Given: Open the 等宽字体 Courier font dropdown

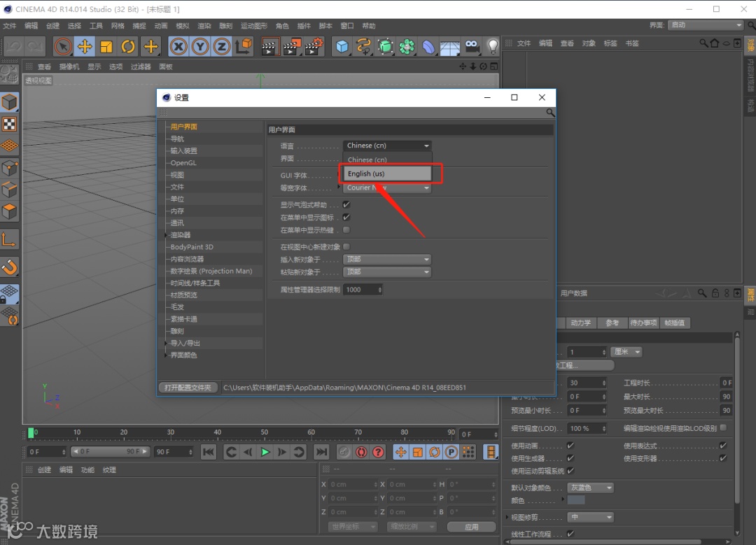Looking at the screenshot, I should [387, 188].
